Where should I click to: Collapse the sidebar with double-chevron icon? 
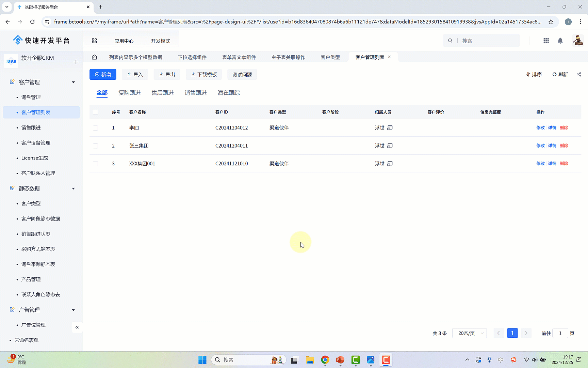(x=77, y=327)
